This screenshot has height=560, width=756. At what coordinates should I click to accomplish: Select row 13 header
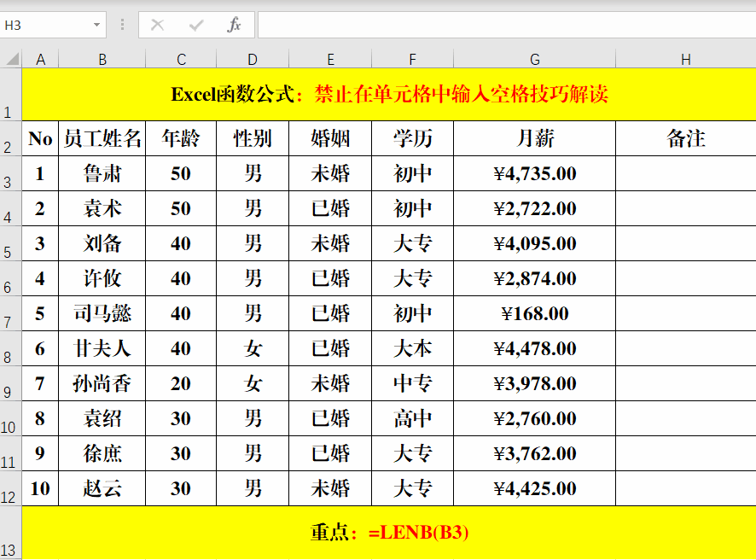click(x=10, y=533)
